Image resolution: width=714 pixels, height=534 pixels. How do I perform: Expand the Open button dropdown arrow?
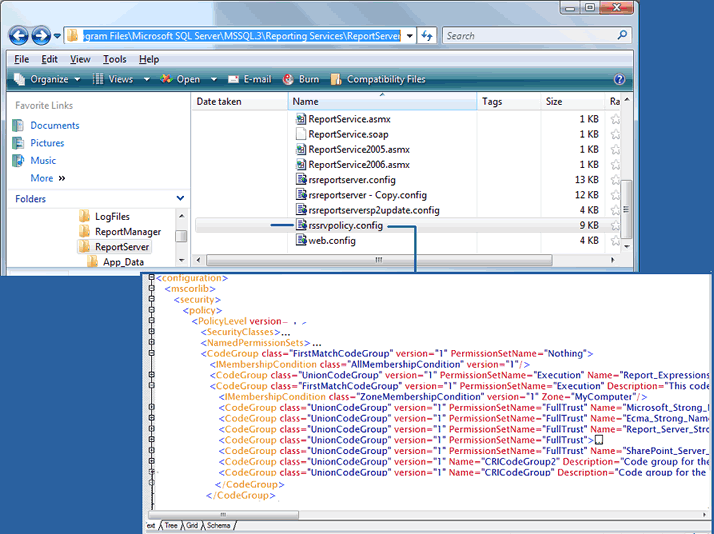[x=214, y=79]
